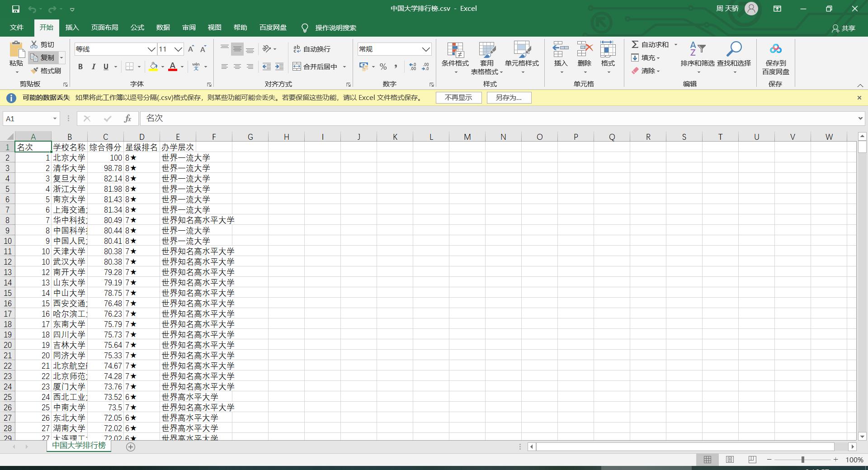Click the Delete cells (删除) icon
Image resolution: width=868 pixels, height=470 pixels.
[585, 49]
